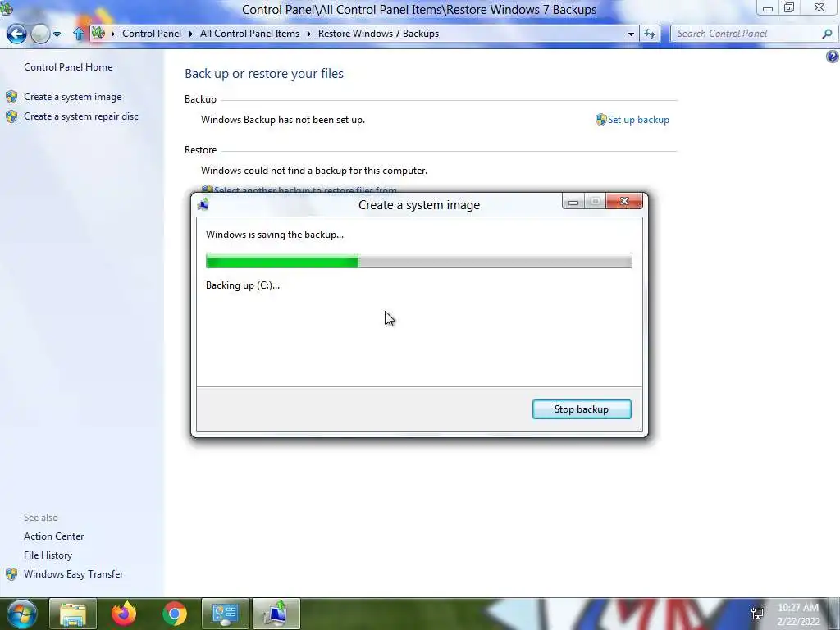Click the Forward navigation circle button
Screen dimensions: 840x630
pos(39,34)
